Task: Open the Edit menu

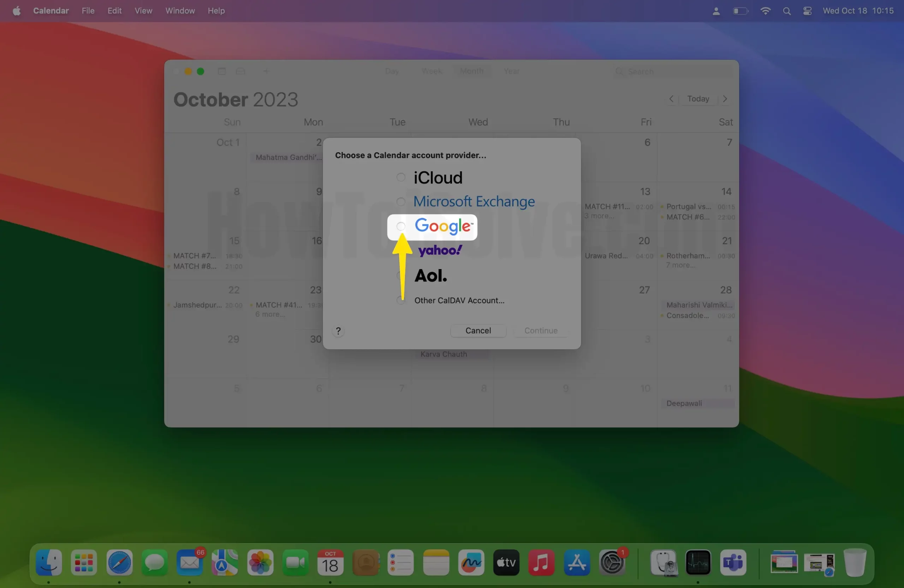Action: click(x=114, y=11)
